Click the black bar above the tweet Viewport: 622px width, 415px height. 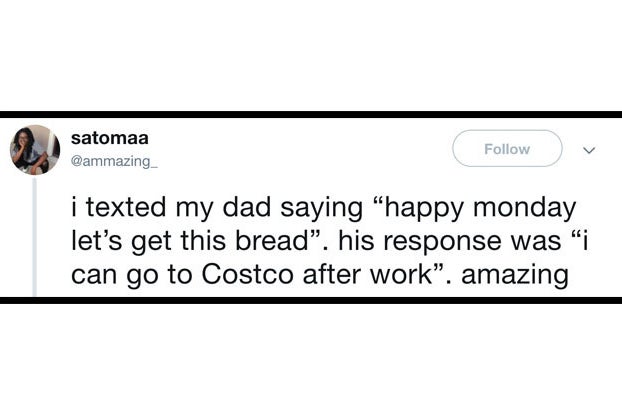coord(311,115)
